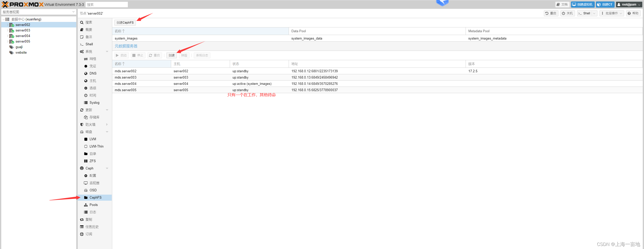Click the 创建虚拟机 create VM button
This screenshot has height=249, width=644.
583,5
